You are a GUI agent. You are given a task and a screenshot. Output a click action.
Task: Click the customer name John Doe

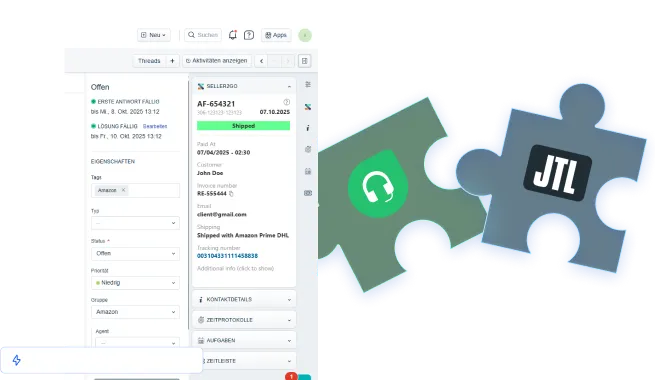[x=210, y=173]
